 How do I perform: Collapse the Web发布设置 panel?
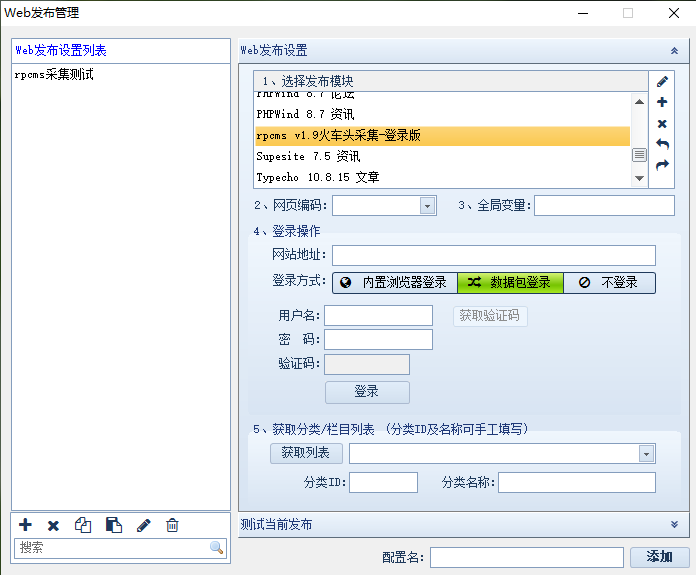[x=674, y=51]
